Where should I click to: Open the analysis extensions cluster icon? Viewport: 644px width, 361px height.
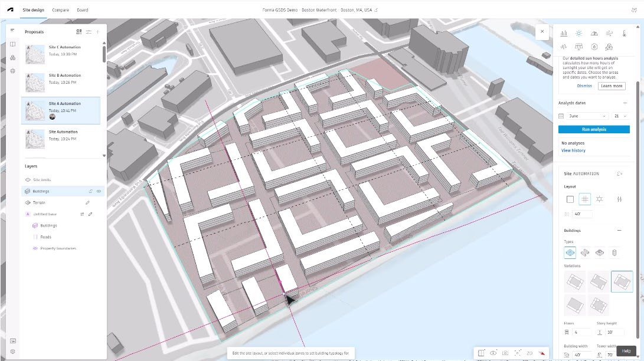click(609, 47)
